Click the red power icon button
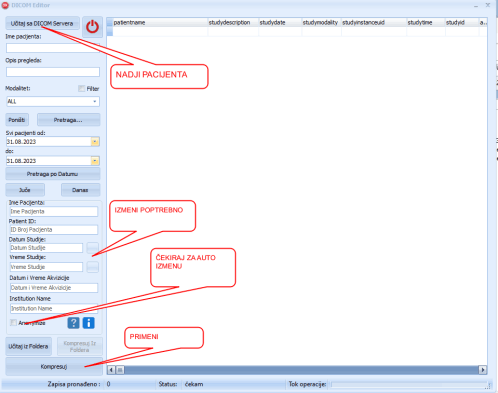The width and height of the screenshot is (498, 393). click(92, 27)
